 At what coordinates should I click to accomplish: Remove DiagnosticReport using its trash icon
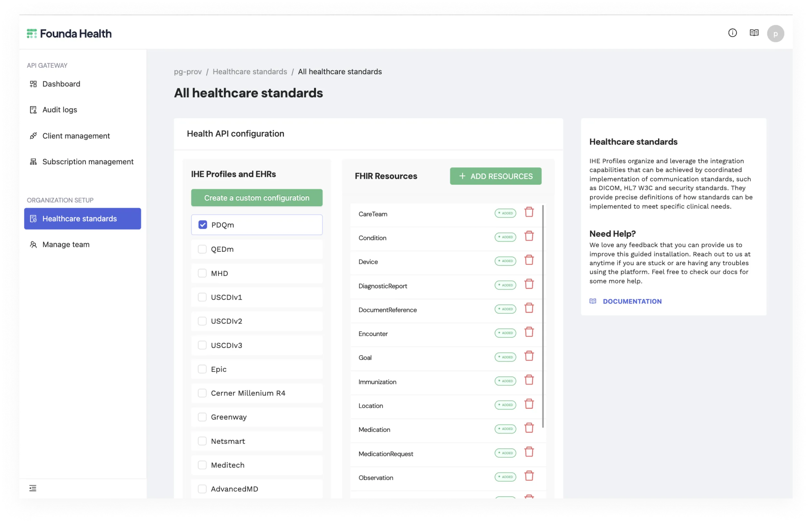529,284
